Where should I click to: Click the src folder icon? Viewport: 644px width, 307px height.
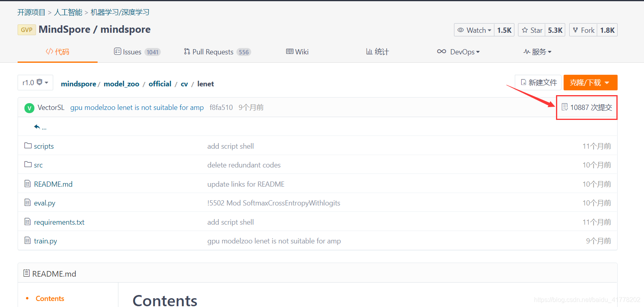coord(28,164)
